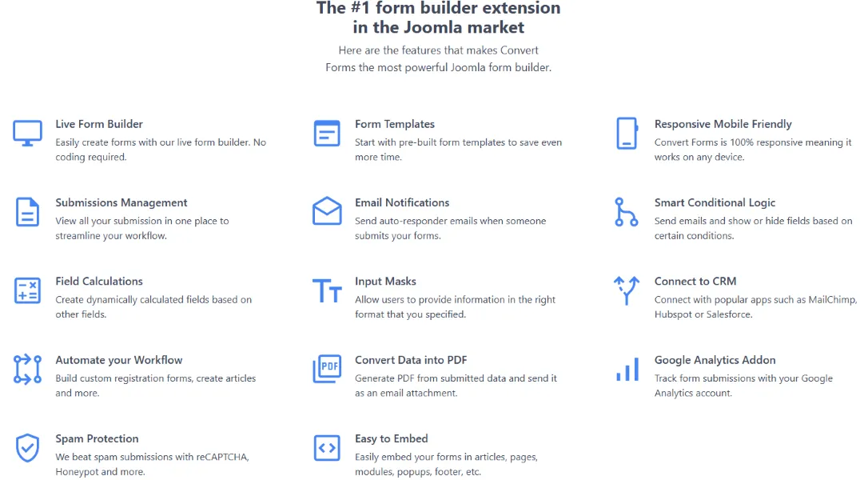
Task: Click the Google Analytics bar chart icon
Action: point(627,369)
